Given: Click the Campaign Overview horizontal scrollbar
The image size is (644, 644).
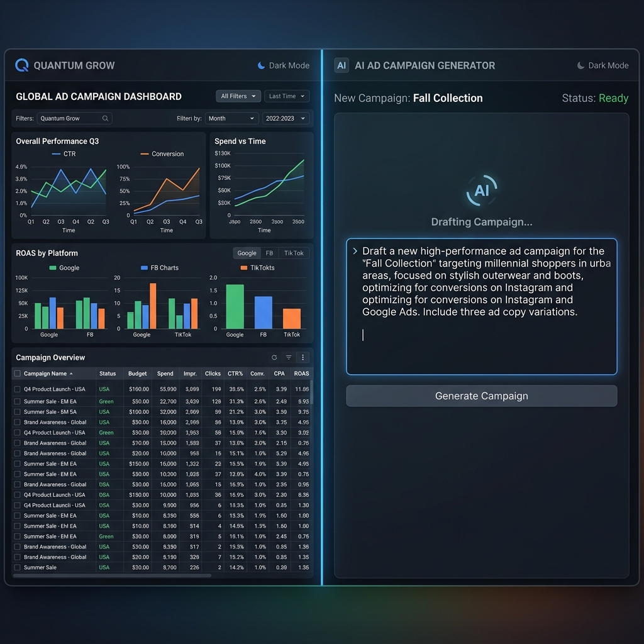Looking at the screenshot, I should (112, 575).
